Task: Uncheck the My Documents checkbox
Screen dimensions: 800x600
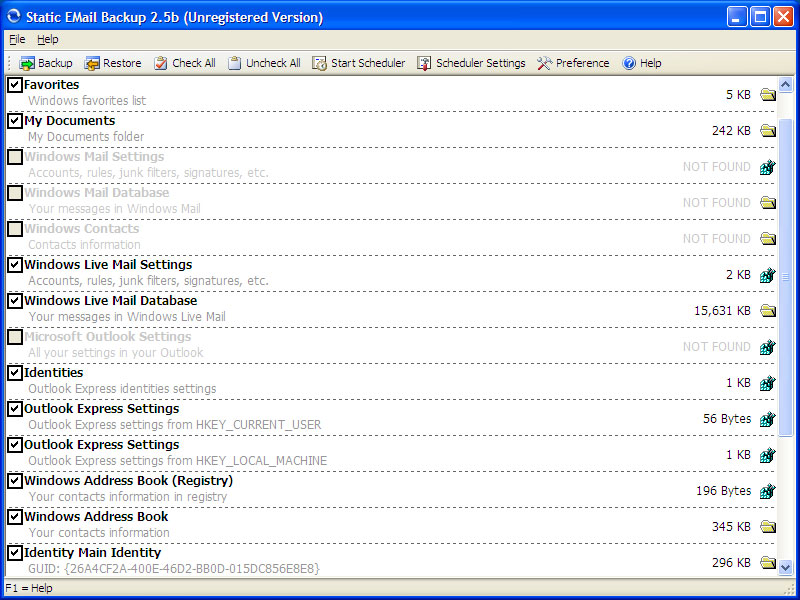Action: click(x=15, y=121)
